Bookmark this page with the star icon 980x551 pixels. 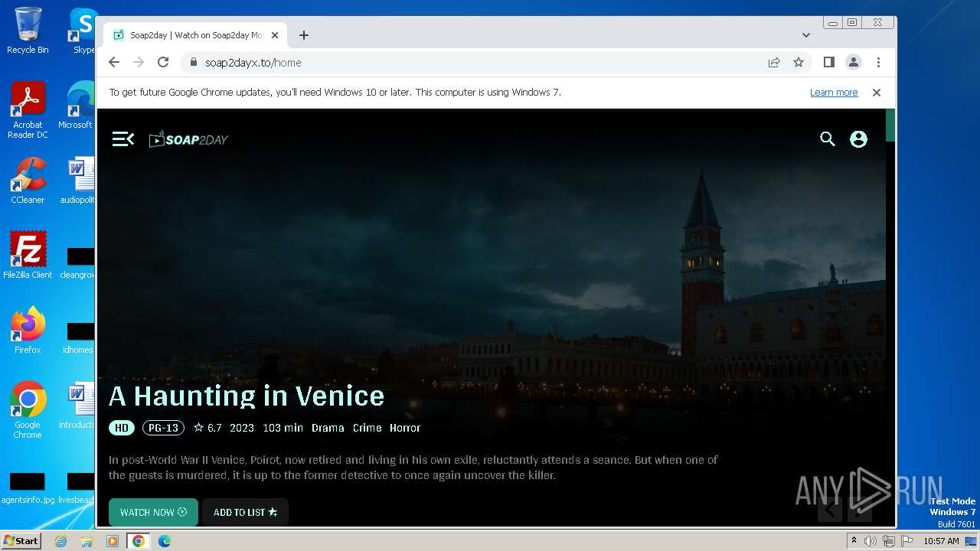pos(799,63)
